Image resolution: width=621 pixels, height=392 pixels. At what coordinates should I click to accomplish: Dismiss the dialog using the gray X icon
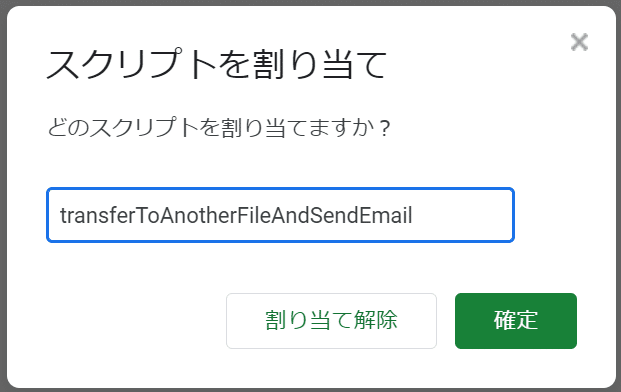(x=579, y=42)
